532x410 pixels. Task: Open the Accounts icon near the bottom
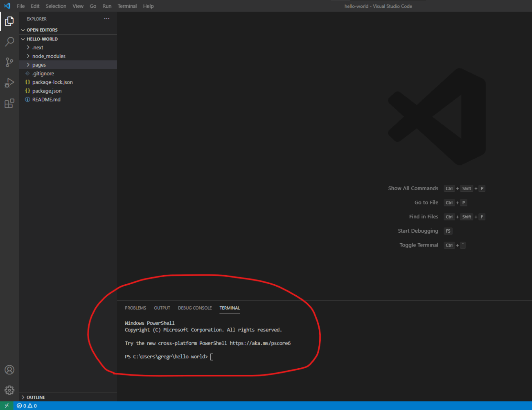point(9,369)
